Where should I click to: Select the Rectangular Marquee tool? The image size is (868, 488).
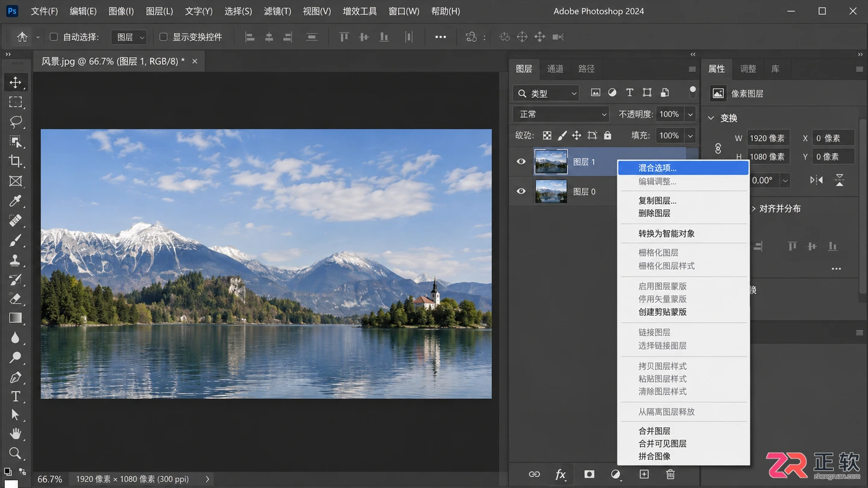coord(16,102)
